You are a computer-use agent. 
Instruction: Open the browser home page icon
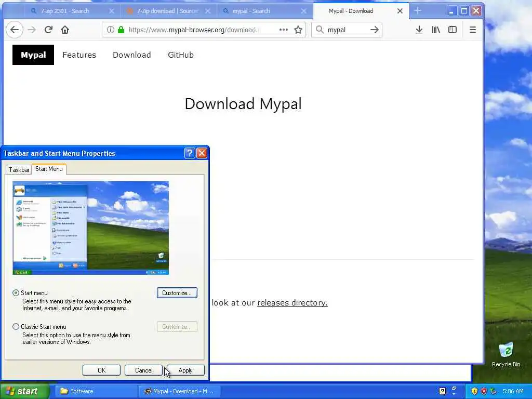65,30
